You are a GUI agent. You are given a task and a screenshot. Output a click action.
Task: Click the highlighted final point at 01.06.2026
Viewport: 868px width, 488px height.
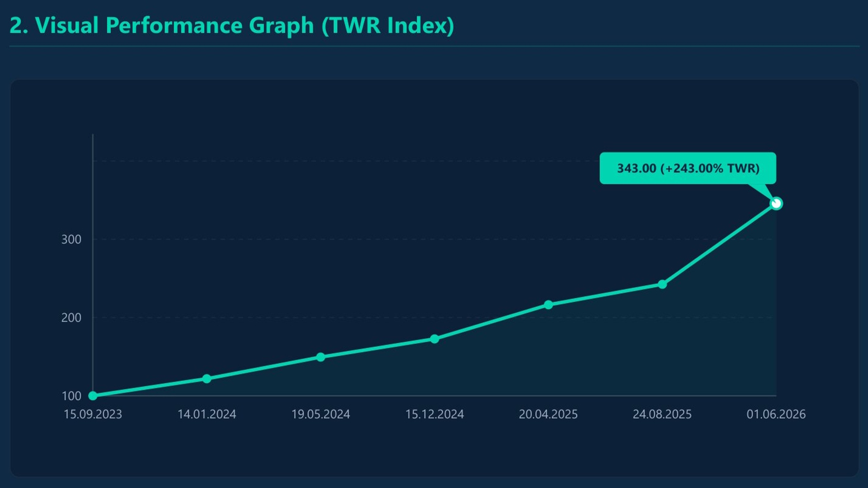pos(776,204)
